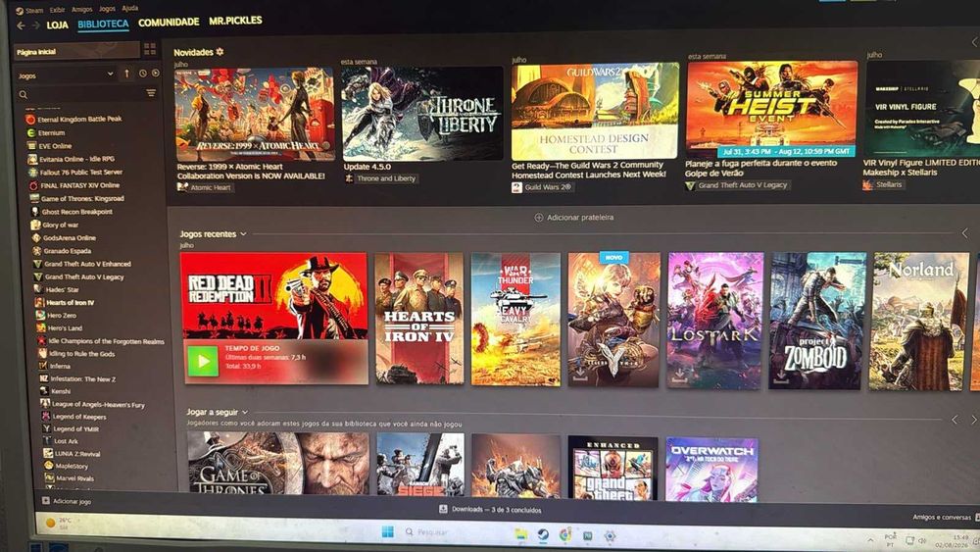980x552 pixels.
Task: Open Amigos e conversas
Action: tap(941, 517)
